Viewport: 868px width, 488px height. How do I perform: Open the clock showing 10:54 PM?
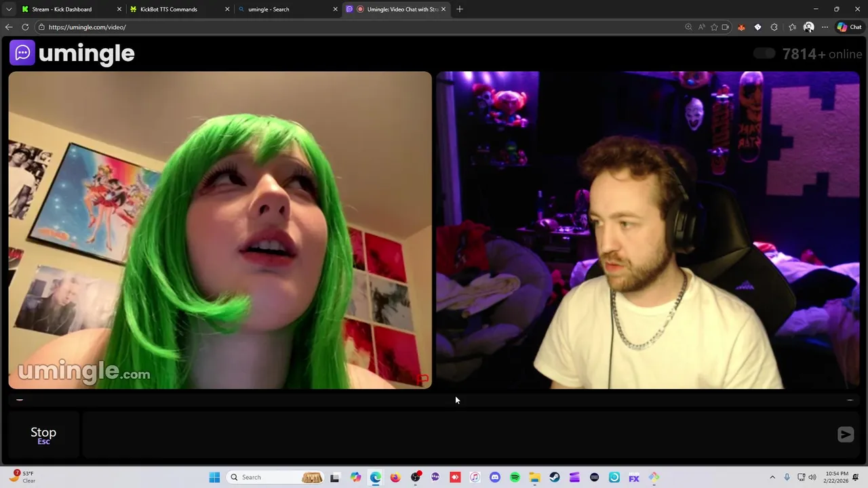(x=835, y=477)
